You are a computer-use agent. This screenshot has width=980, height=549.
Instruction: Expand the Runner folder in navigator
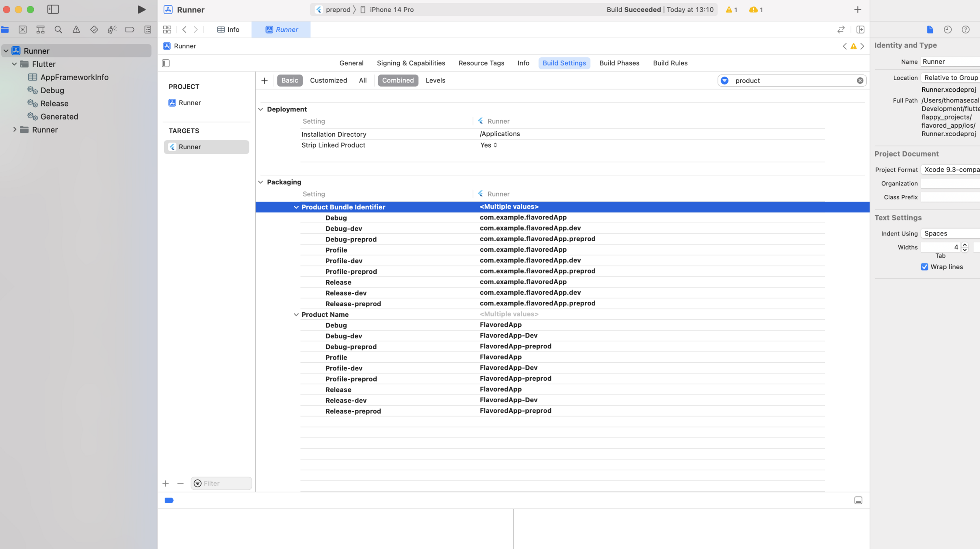tap(15, 130)
